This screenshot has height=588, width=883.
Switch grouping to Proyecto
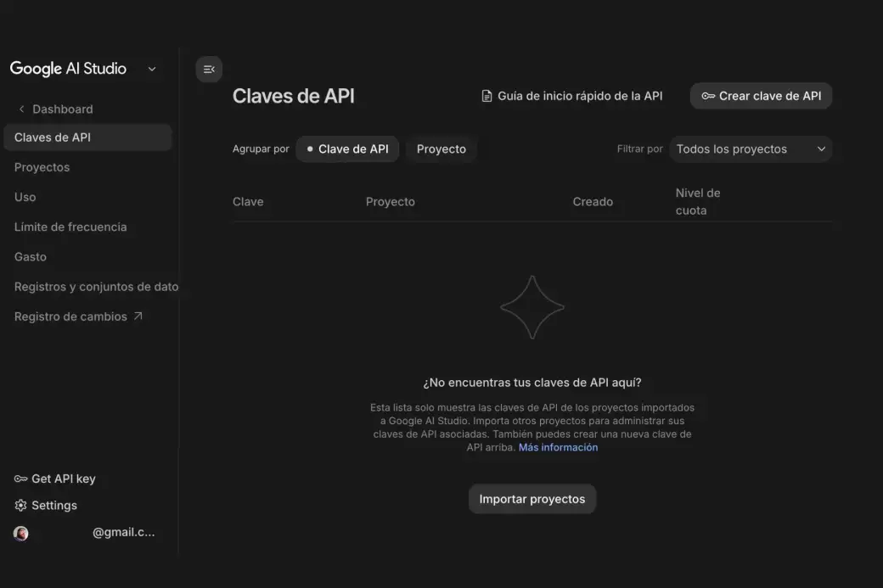click(441, 148)
